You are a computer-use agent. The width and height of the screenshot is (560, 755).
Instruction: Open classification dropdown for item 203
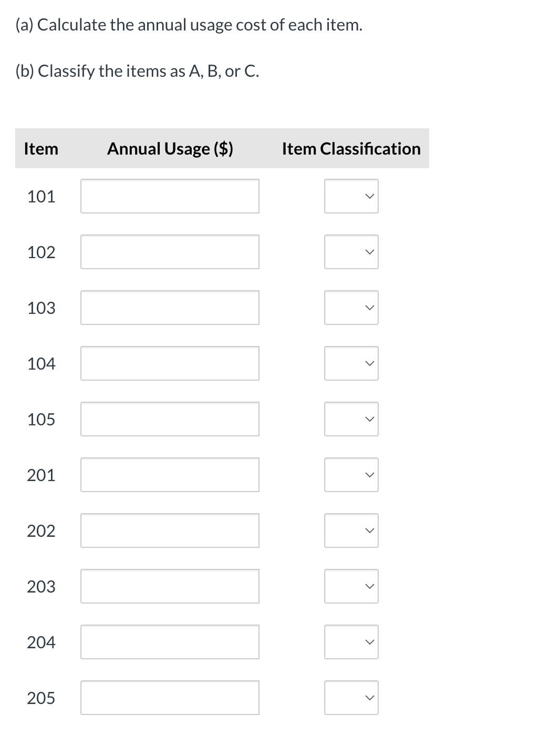[351, 586]
